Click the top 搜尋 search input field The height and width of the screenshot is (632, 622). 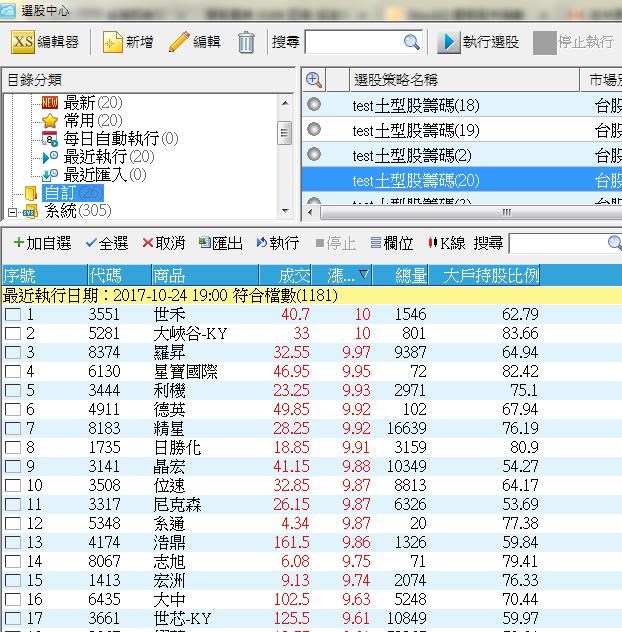coord(354,42)
